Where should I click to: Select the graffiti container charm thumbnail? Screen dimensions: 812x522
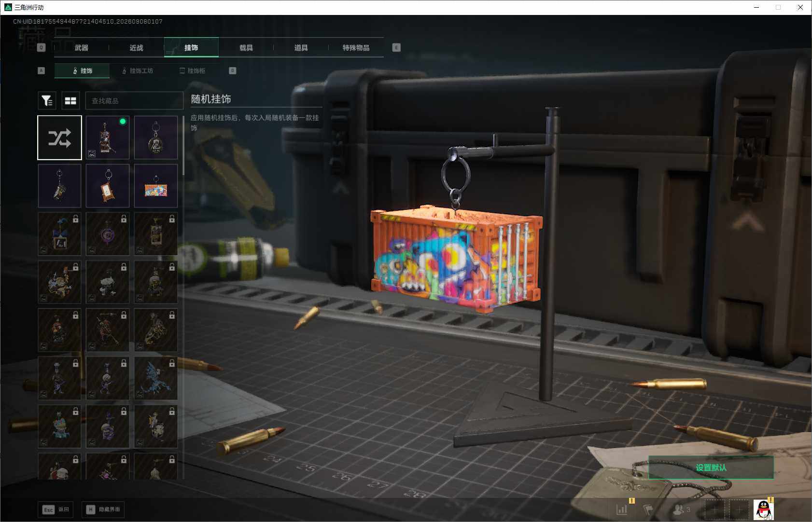point(156,186)
